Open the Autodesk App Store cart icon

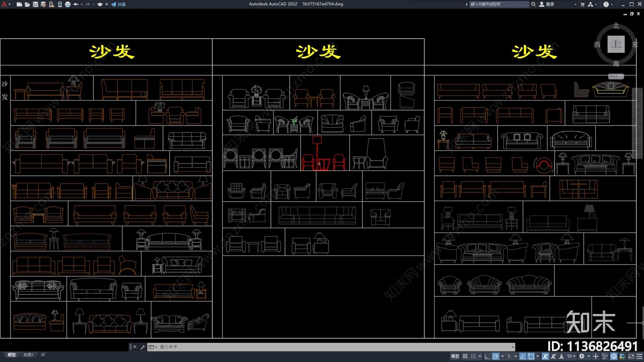pyautogui.click(x=582, y=4)
